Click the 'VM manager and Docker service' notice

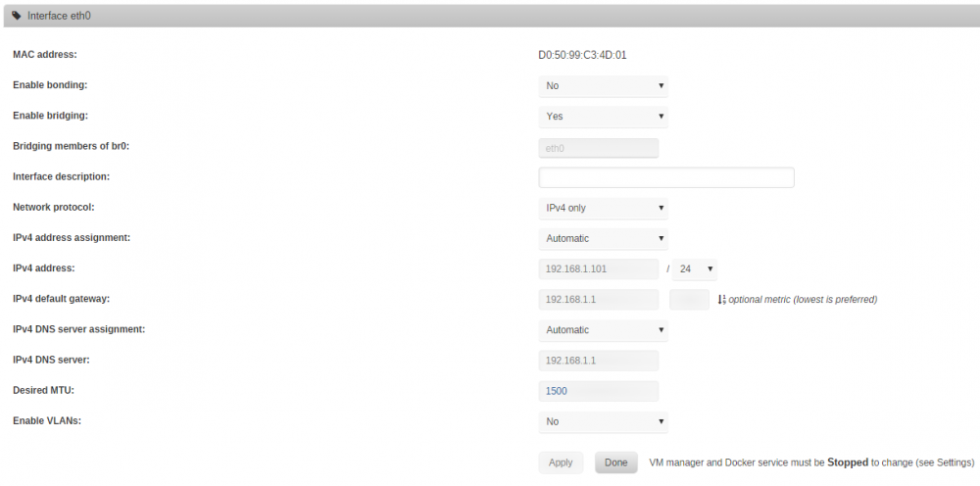(x=811, y=462)
